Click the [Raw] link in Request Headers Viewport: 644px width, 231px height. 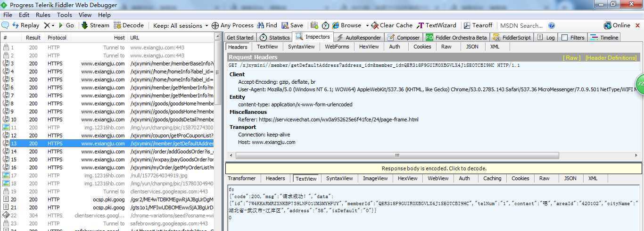point(572,58)
